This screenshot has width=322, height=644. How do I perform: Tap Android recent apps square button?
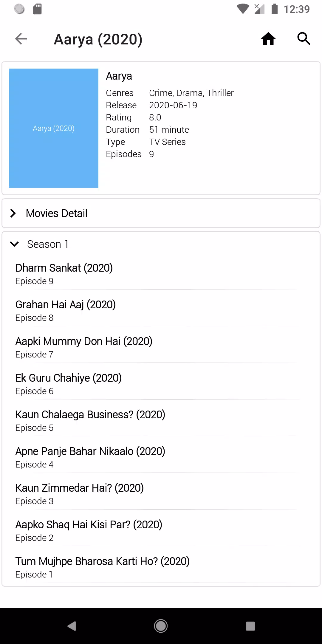coord(250,626)
